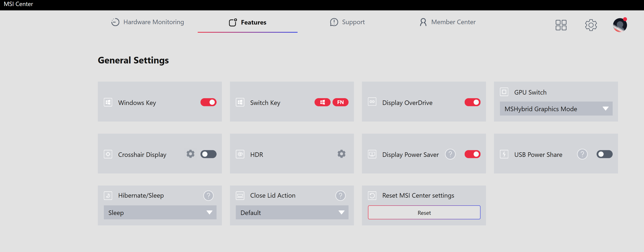Click the MSI Center window title
The image size is (644, 252).
pos(18,4)
